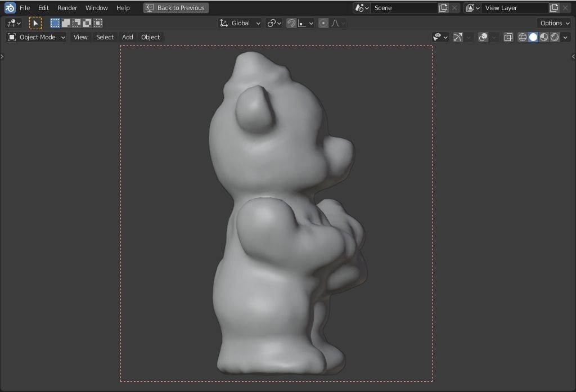Open the View Layer browse icon
This screenshot has height=392, width=576.
[472, 8]
